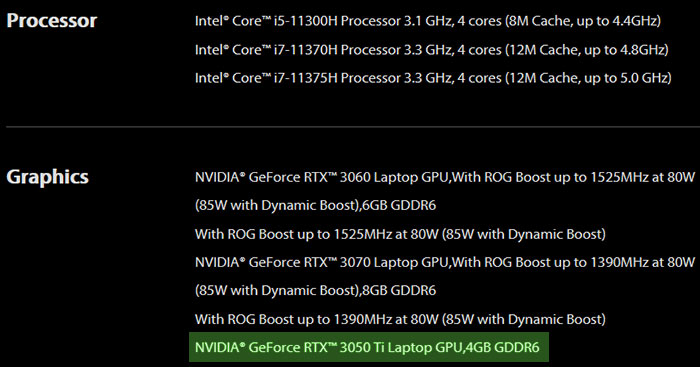Click the Intel Core i7-11370H processor line
The image size is (700, 367).
point(432,50)
